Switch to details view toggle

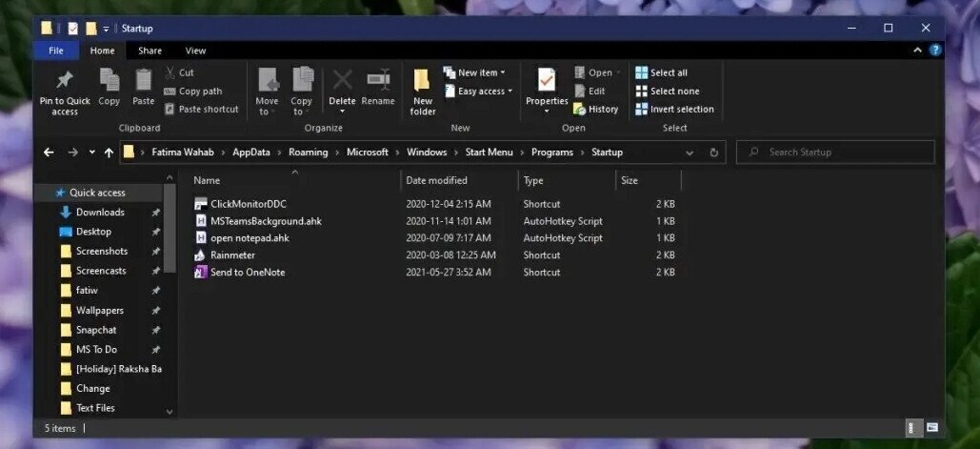pos(913,428)
